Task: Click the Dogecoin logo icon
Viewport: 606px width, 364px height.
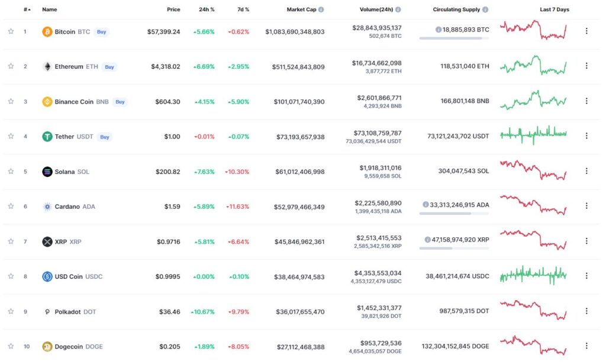Action: 47,347
